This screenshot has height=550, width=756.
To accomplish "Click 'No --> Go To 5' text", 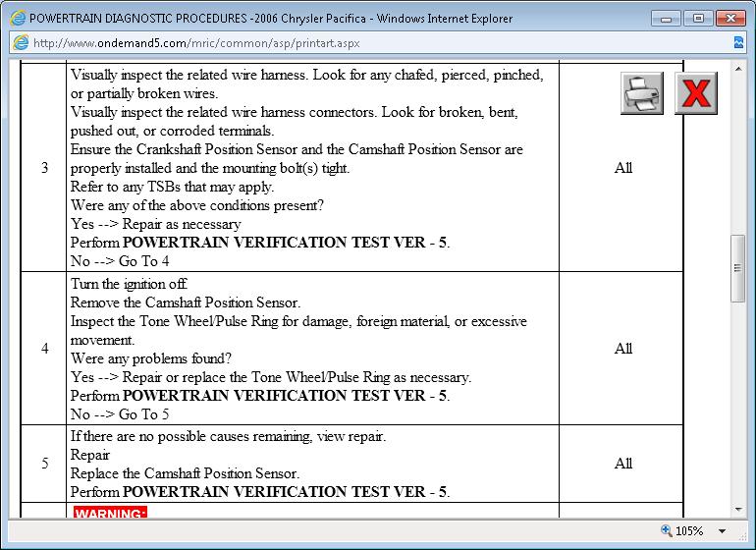I will click(x=120, y=414).
